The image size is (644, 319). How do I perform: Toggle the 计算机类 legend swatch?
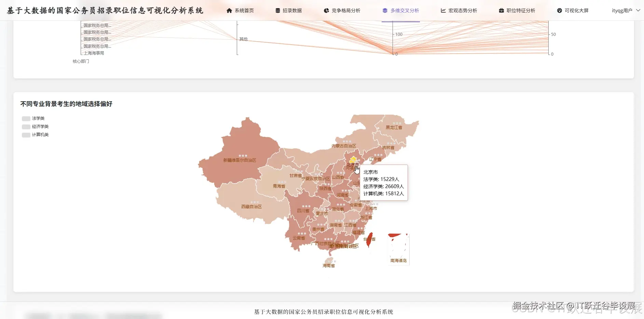coord(26,135)
